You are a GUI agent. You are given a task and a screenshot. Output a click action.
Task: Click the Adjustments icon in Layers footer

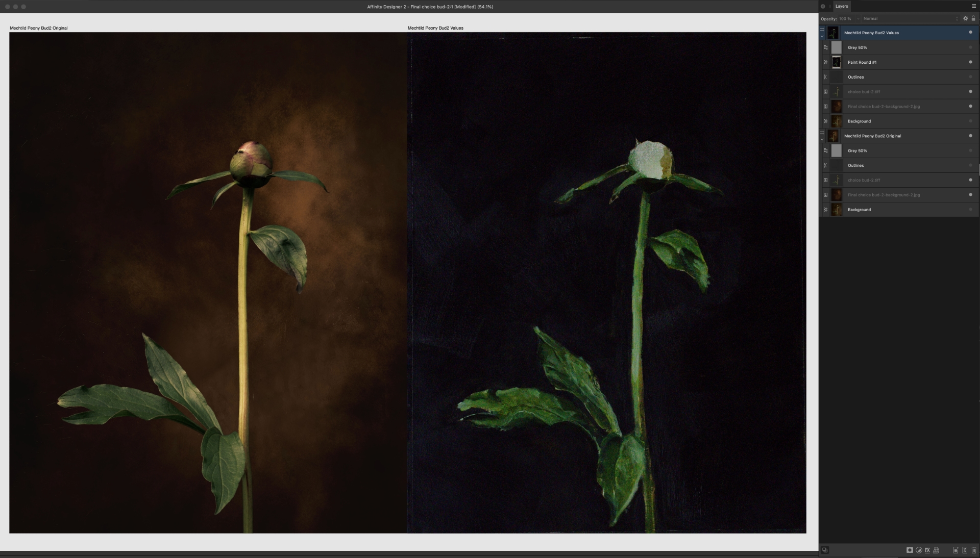919,550
